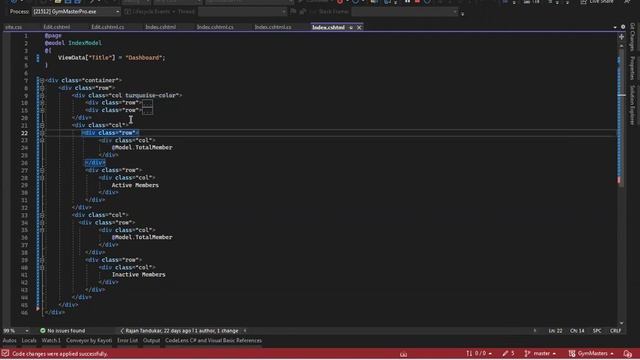Click scroll-up arrow of vertical scrollbar
This screenshot has height=360, width=640.
(x=621, y=46)
